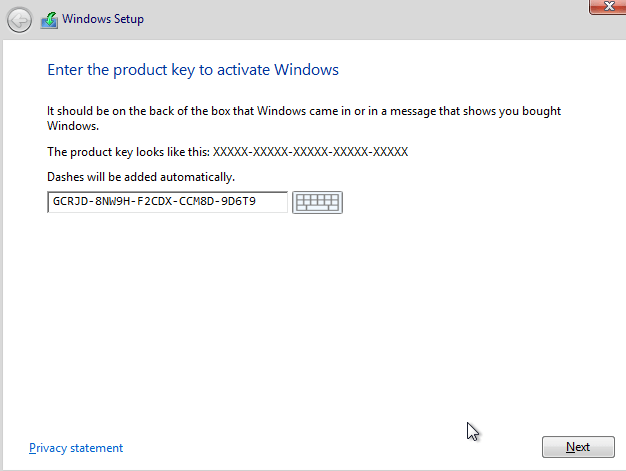Image resolution: width=626 pixels, height=471 pixels.
Task: Click the "Enter the product key" heading
Action: tap(193, 70)
